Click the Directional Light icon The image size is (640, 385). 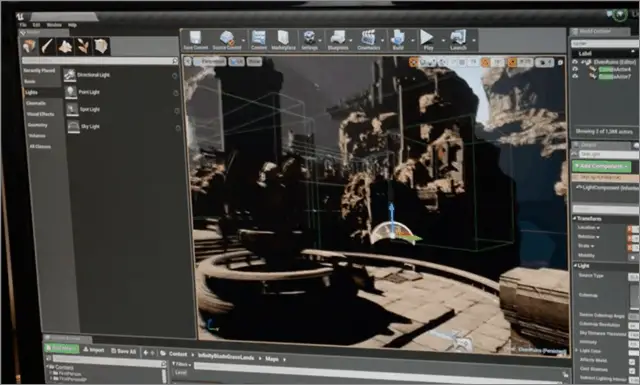70,75
